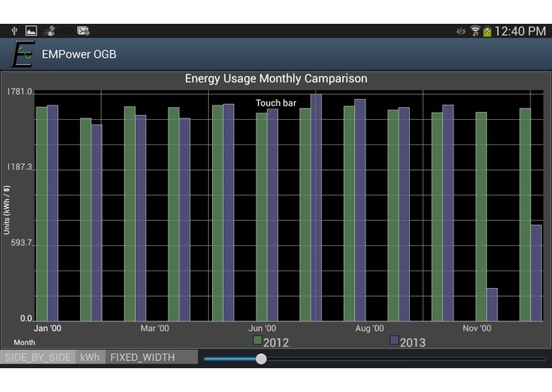This screenshot has height=392, width=552.
Task: Tap the green 2012 bar above Aug '00
Action: (349, 213)
